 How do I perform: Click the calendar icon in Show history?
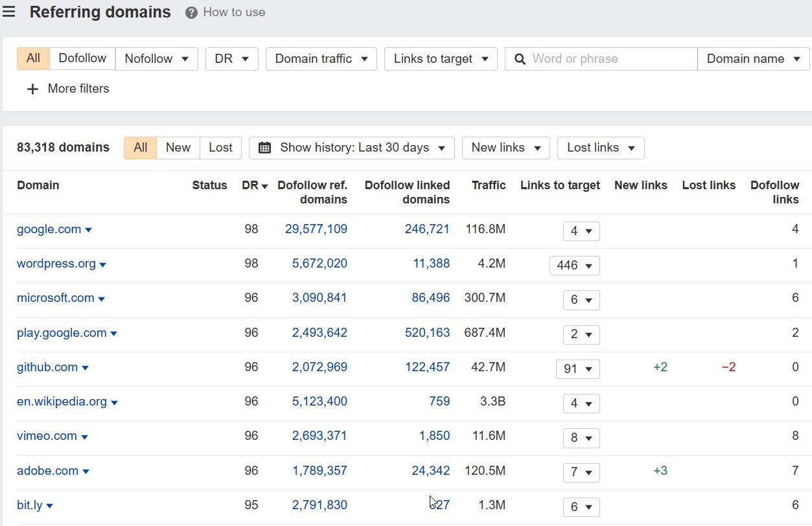click(264, 148)
